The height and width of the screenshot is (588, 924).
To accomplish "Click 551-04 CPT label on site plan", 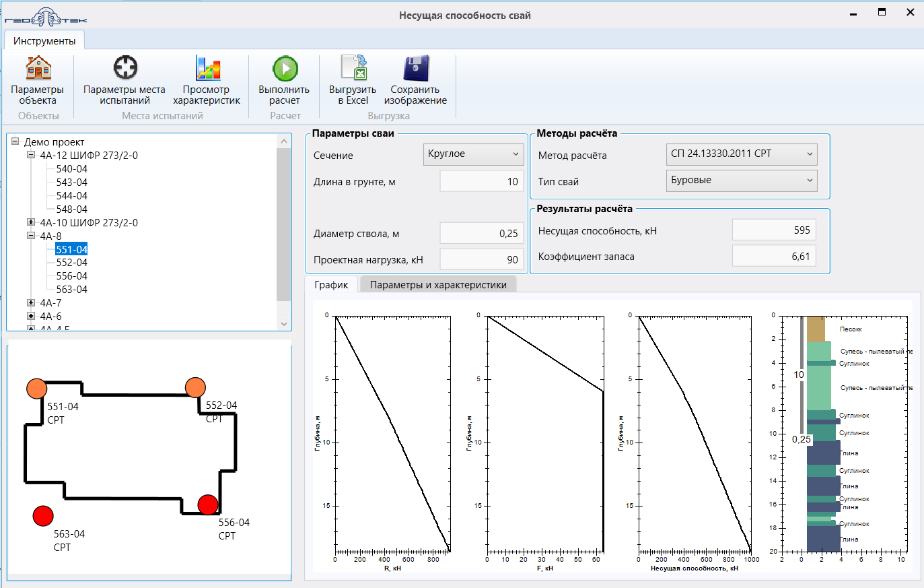I will pyautogui.click(x=63, y=413).
